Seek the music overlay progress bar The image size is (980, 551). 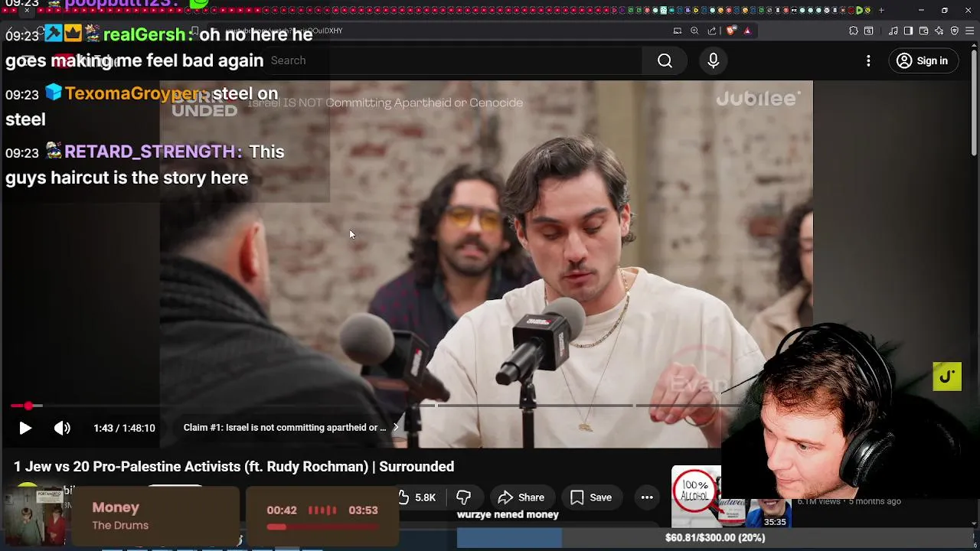[x=322, y=527]
